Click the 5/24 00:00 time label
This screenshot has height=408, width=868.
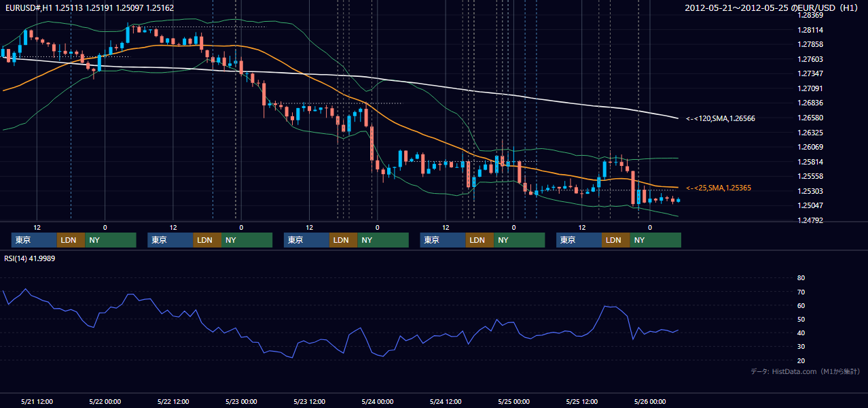tap(378, 401)
